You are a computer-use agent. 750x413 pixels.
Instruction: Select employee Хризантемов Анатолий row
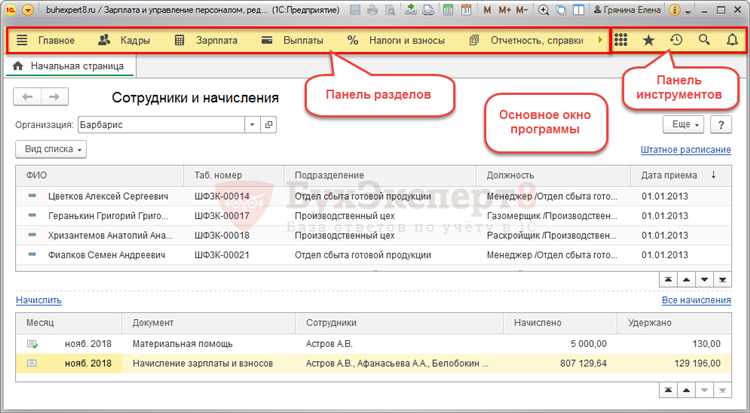pos(373,235)
